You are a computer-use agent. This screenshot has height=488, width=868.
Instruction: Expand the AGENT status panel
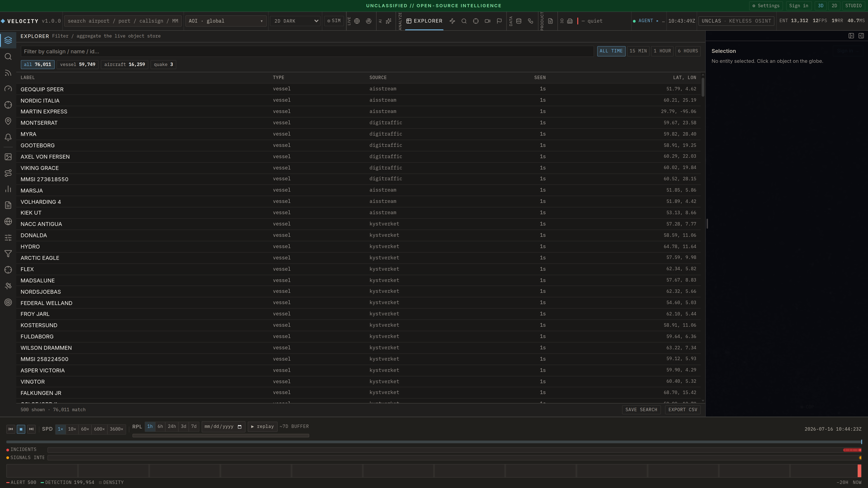pos(649,21)
